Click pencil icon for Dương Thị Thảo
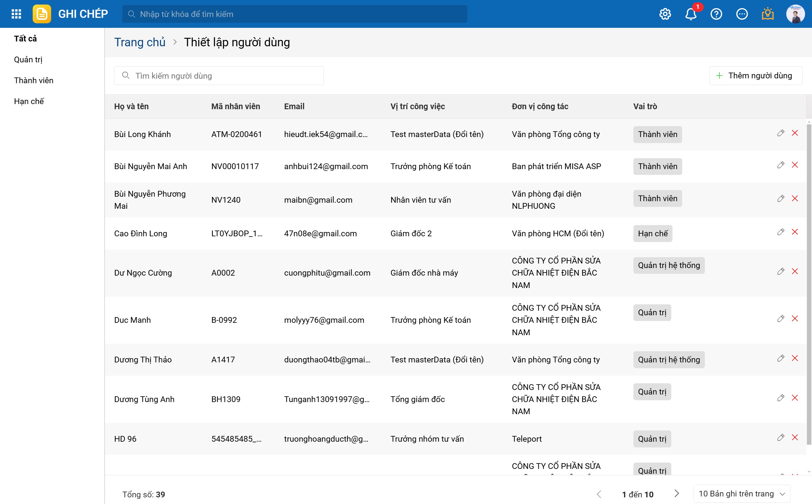 (x=780, y=358)
